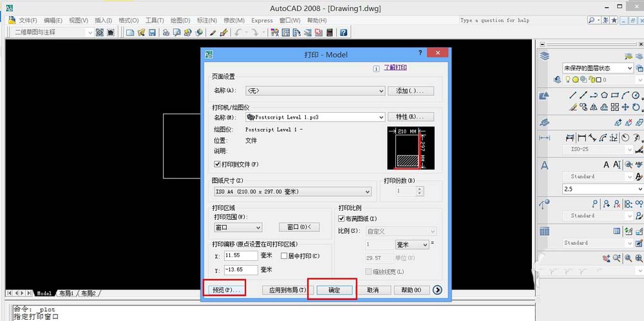Screen dimensions: 644x321
Task: Click the Help question mark toolbar icon
Action: pyautogui.click(x=343, y=32)
